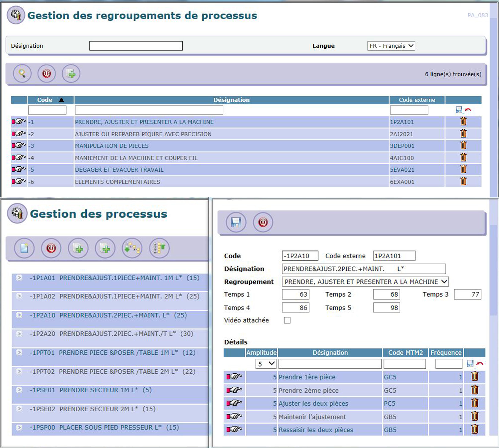Screen dimensions: 499x448
Task: Expand the -1P2A20 process row
Action: [x=19, y=334]
